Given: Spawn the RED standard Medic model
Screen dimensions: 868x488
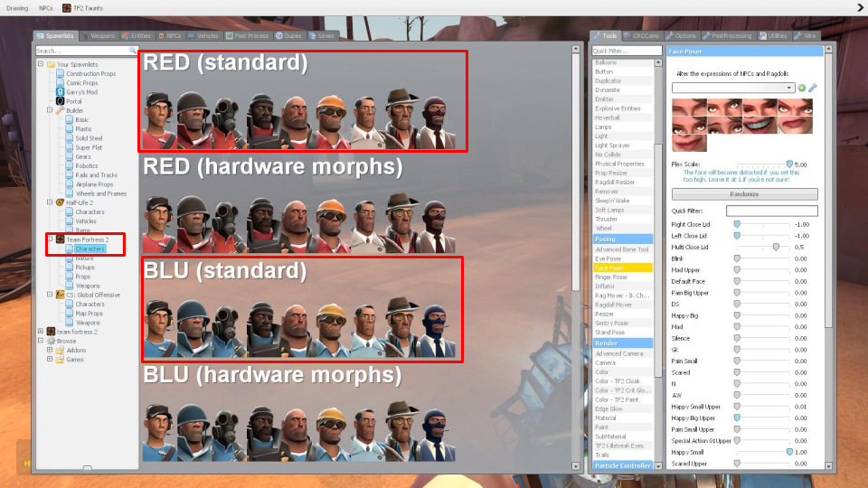Looking at the screenshot, I should click(367, 121).
